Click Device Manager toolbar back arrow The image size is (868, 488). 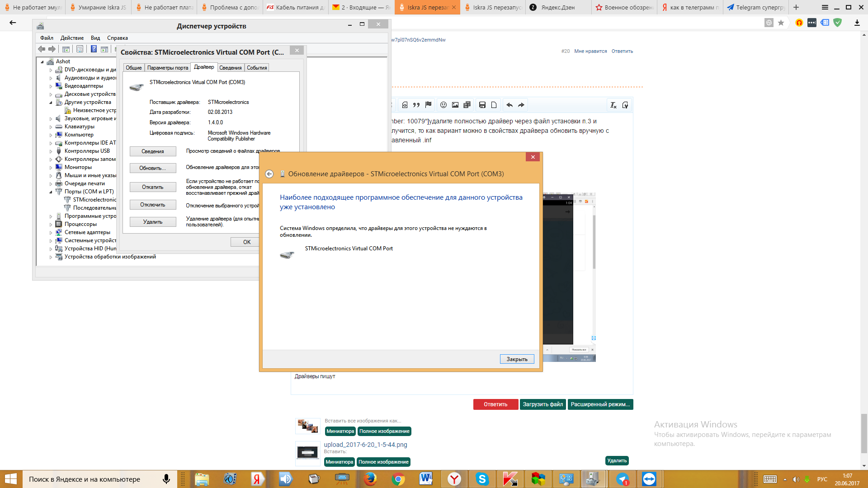42,49
